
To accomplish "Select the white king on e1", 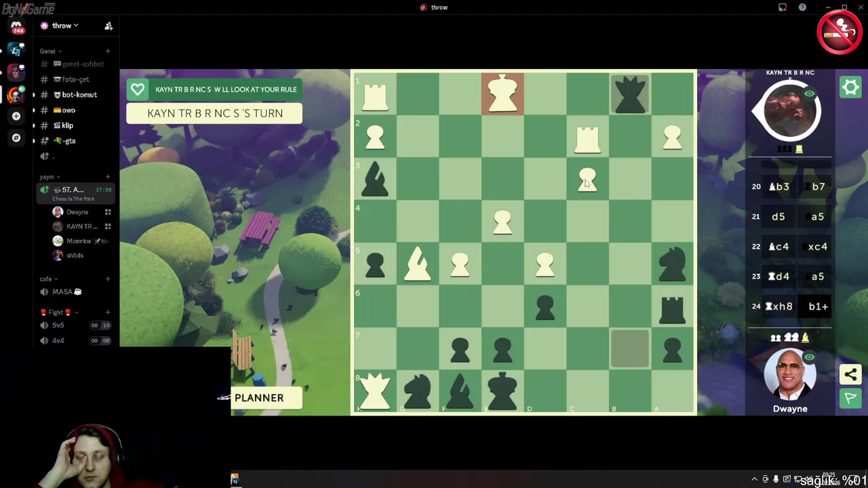I will point(502,94).
